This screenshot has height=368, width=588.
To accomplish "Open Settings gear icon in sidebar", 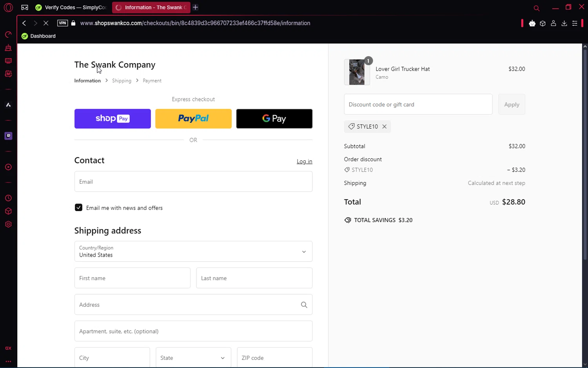I will click(8, 224).
